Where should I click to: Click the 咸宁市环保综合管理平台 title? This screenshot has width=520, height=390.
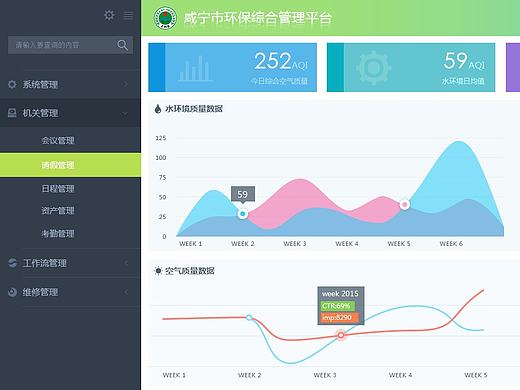tap(258, 18)
